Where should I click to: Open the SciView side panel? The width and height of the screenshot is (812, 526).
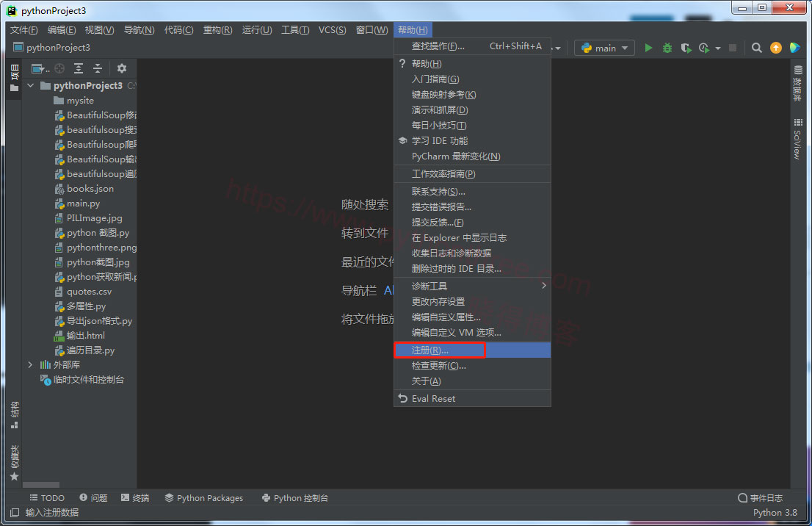[x=798, y=139]
